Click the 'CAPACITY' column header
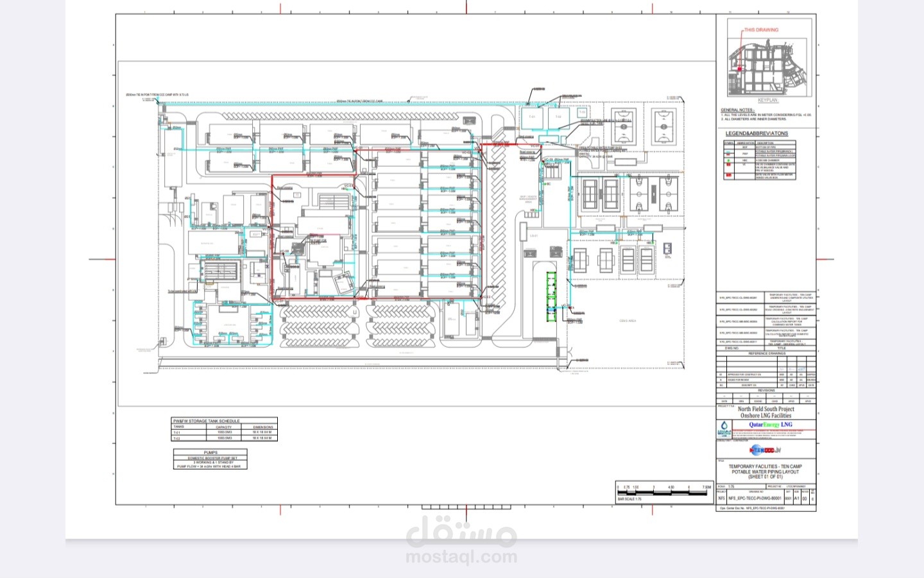 (224, 427)
